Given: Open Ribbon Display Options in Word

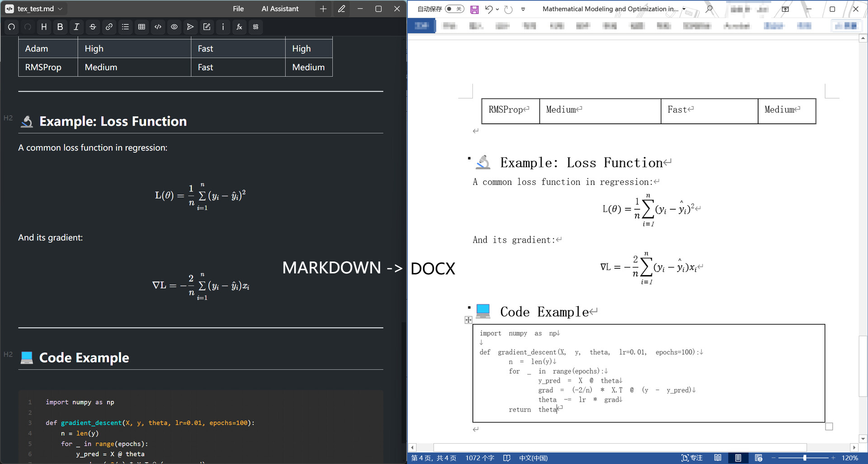Looking at the screenshot, I should [785, 9].
